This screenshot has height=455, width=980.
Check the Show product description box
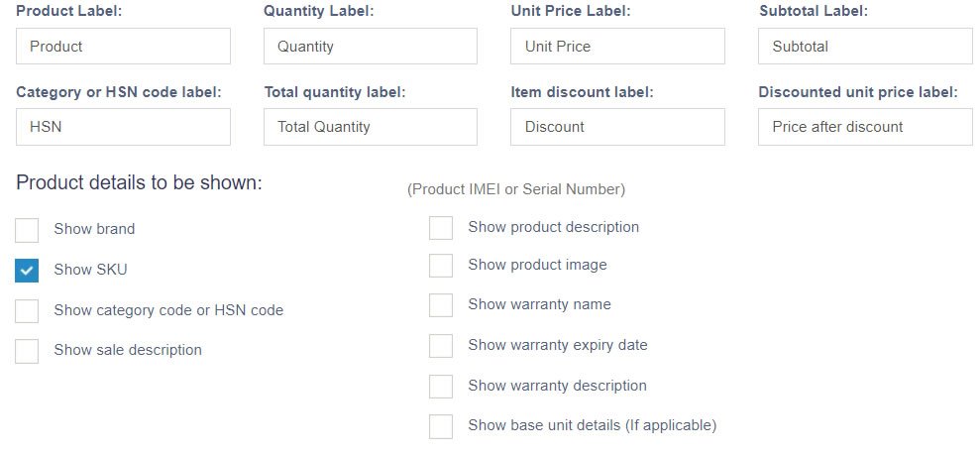coord(441,228)
